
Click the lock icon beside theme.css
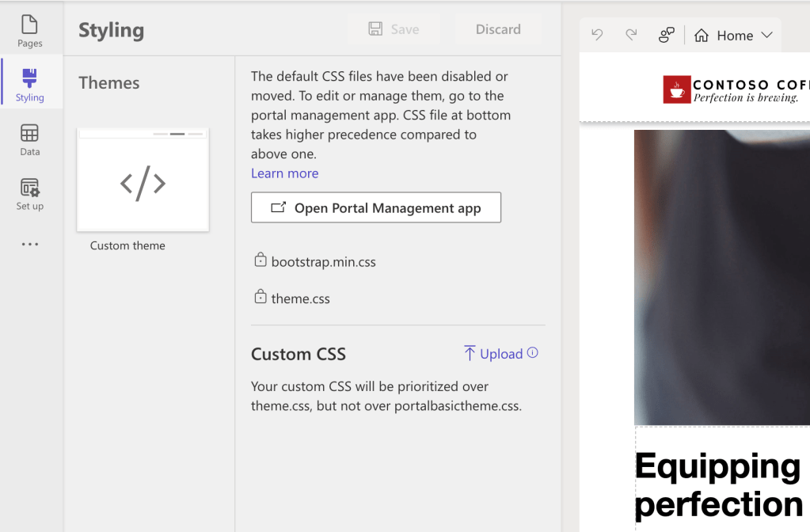point(260,297)
